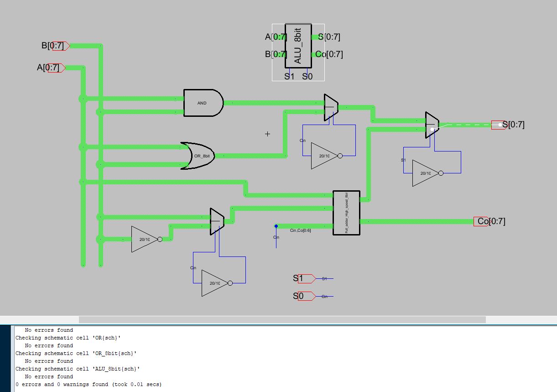Image resolution: width=557 pixels, height=392 pixels.
Task: Select the multiplexer feeding the full adder
Action: (x=217, y=222)
